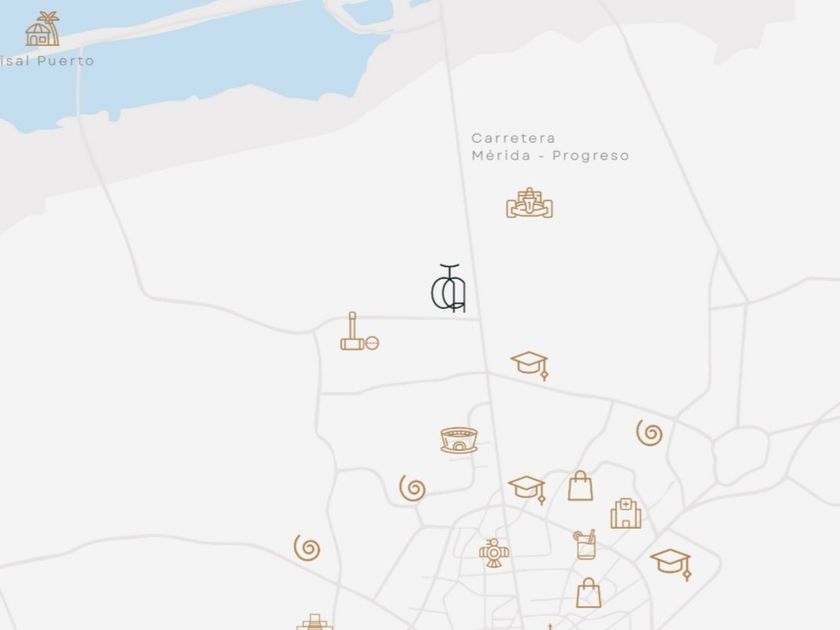Select the pyramid icon at the map's edge
840x630 pixels.
pyautogui.click(x=314, y=622)
